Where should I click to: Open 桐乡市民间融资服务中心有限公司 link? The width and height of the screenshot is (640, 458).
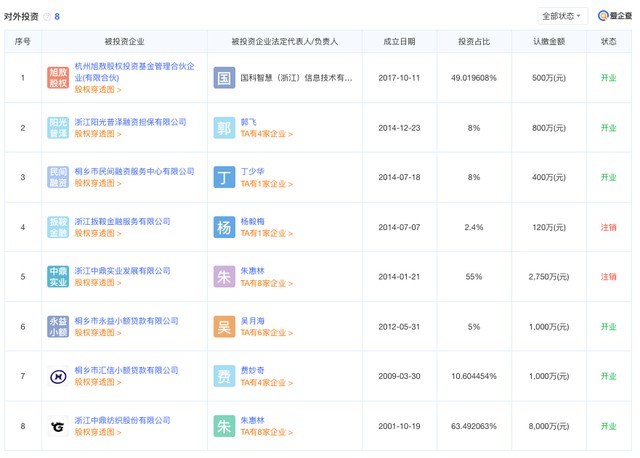pyautogui.click(x=134, y=171)
